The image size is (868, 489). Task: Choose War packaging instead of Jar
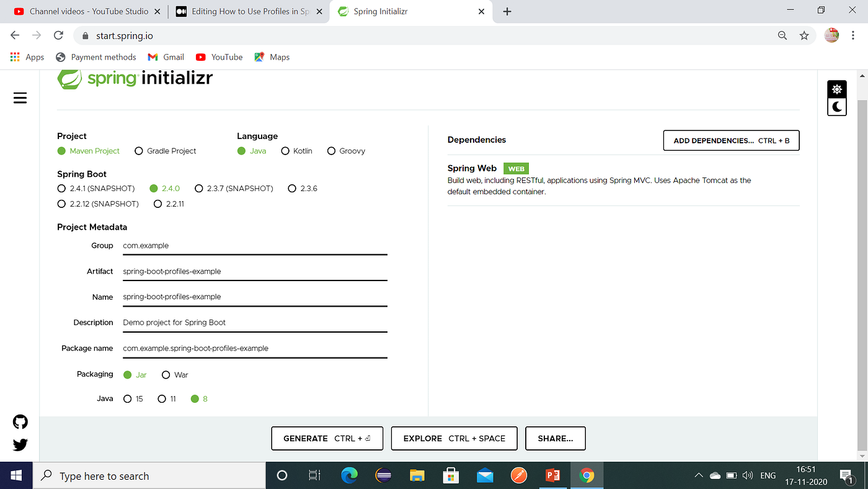tap(166, 374)
